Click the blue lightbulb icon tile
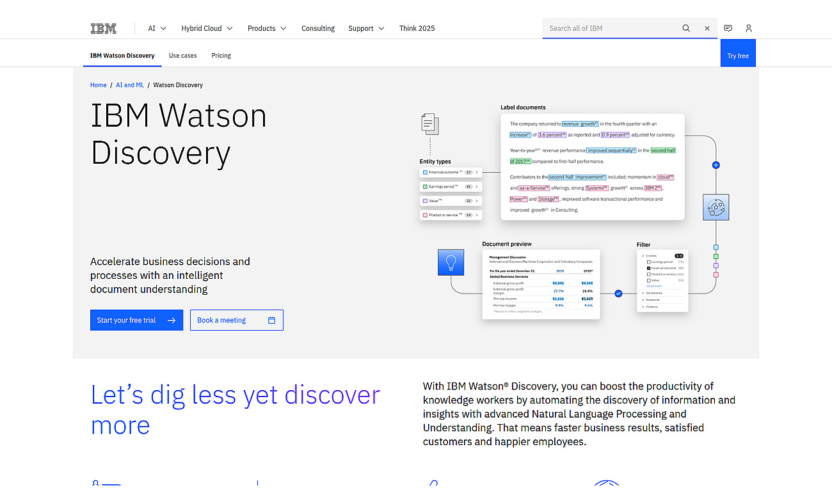832x504 pixels. [451, 262]
